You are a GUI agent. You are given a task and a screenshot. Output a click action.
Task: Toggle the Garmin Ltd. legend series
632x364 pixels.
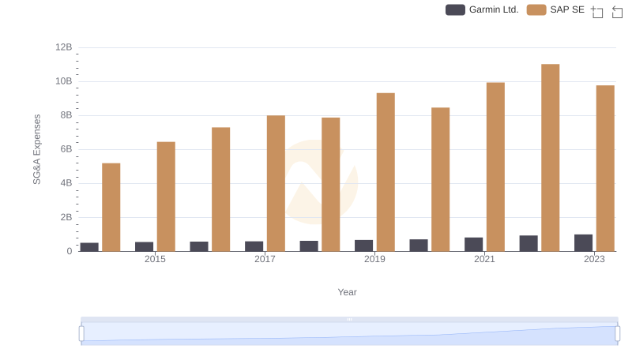point(482,9)
